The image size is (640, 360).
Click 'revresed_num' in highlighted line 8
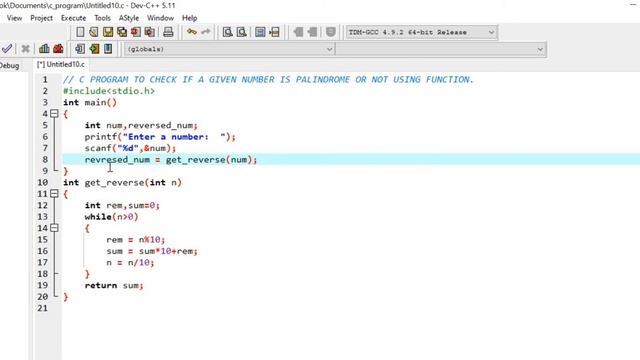click(117, 160)
